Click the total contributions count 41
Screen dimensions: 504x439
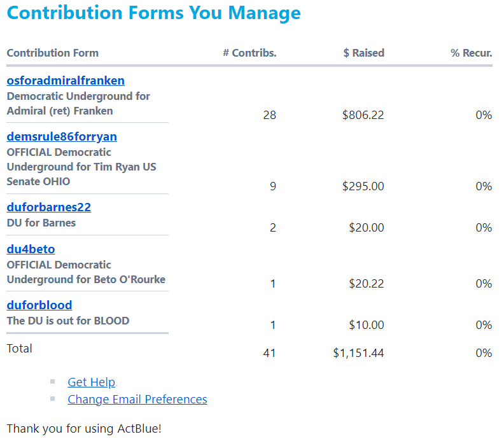(x=269, y=353)
